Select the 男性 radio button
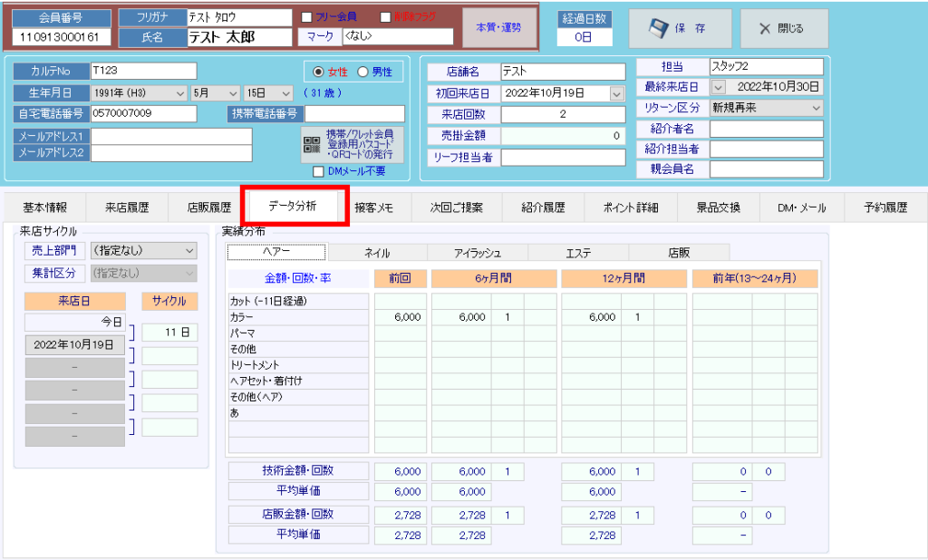This screenshot has width=928, height=560. point(363,72)
